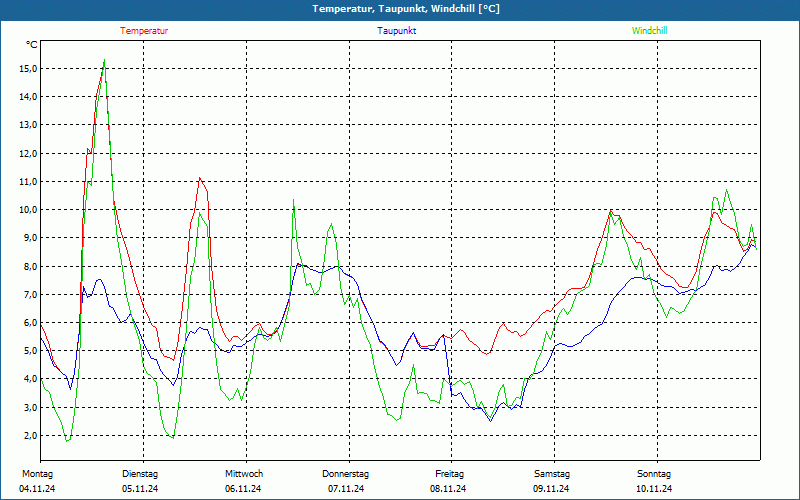The height and width of the screenshot is (500, 800).
Task: Click the green windchill spike near 10 °C on Wednesday
Action: pyautogui.click(x=293, y=201)
